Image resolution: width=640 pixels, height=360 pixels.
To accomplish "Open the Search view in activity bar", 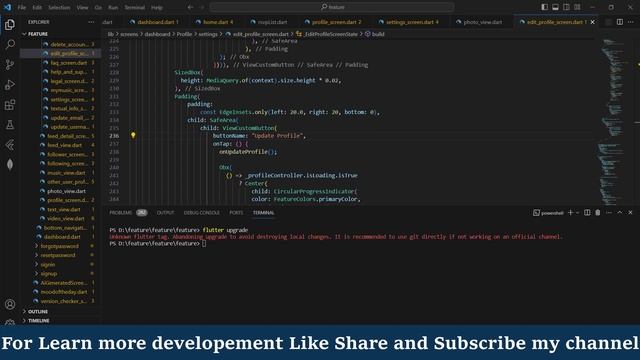I will 10,44.
